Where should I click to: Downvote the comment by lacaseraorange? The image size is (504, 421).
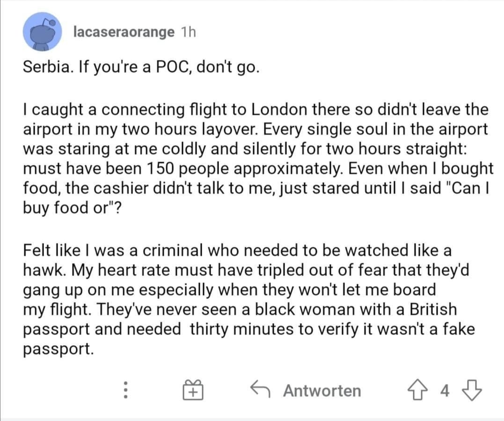[472, 390]
